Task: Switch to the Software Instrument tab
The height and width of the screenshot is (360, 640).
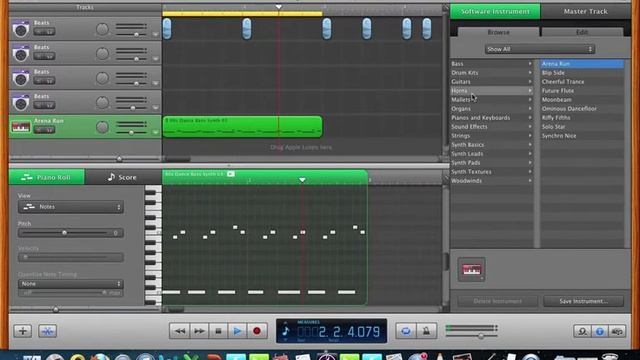Action: click(x=495, y=11)
